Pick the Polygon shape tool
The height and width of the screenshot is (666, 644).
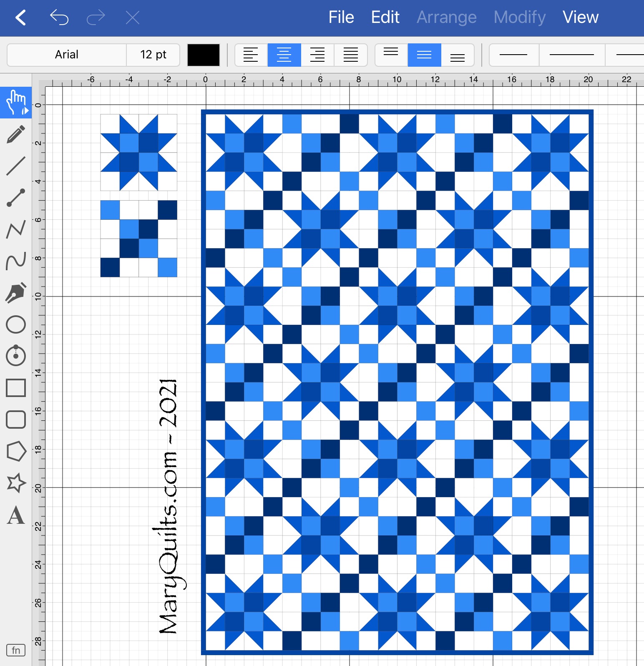[x=16, y=451]
